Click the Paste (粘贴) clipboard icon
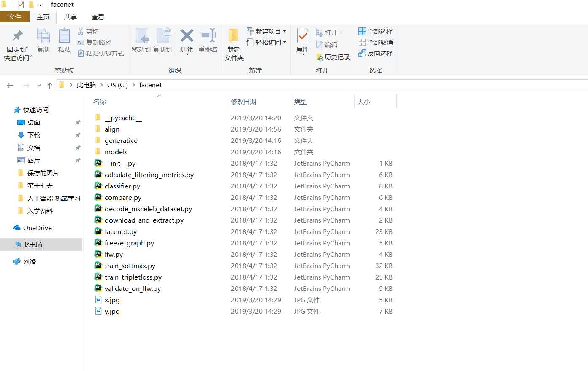Viewport: 588px width, 371px height. click(64, 36)
